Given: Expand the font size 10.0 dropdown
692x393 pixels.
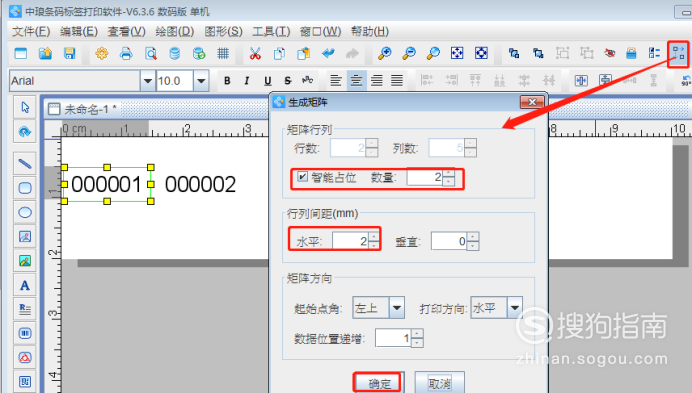Looking at the screenshot, I should [201, 81].
